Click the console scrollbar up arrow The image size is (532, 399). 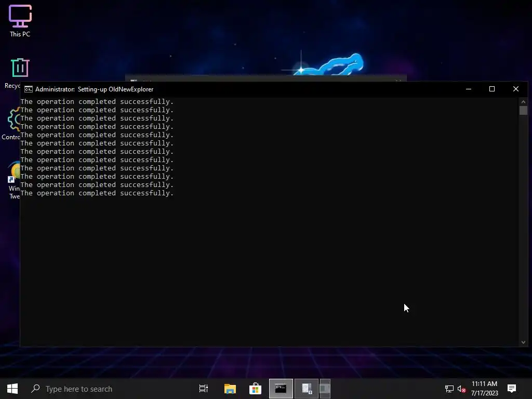click(x=523, y=102)
